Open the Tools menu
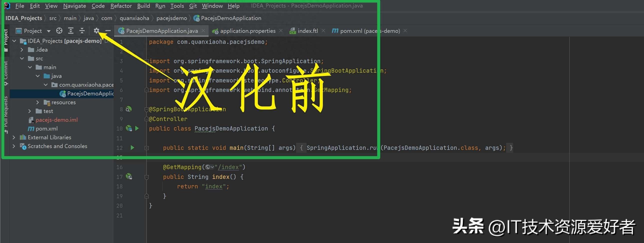This screenshot has width=644, height=243. (177, 6)
